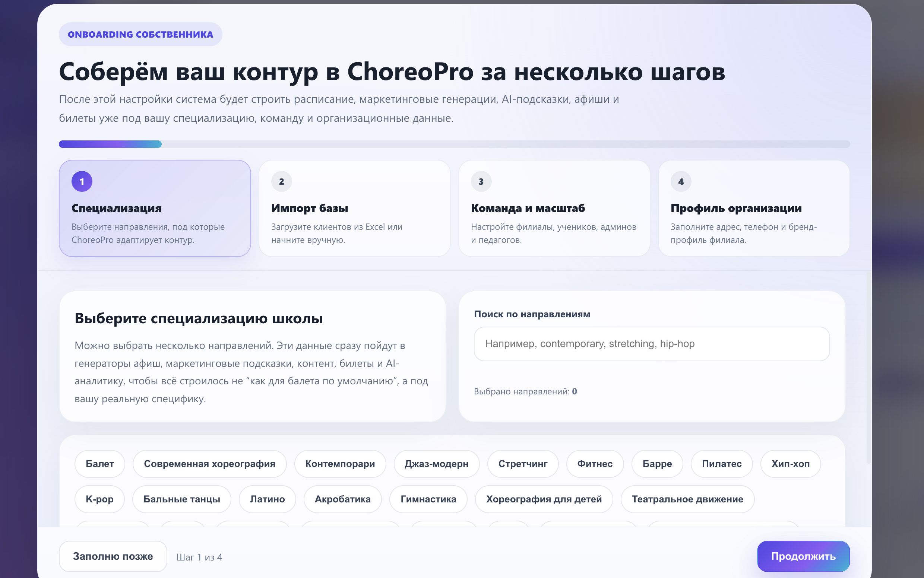Toggle the Хореография для детей chip
The width and height of the screenshot is (924, 578).
pyautogui.click(x=544, y=499)
